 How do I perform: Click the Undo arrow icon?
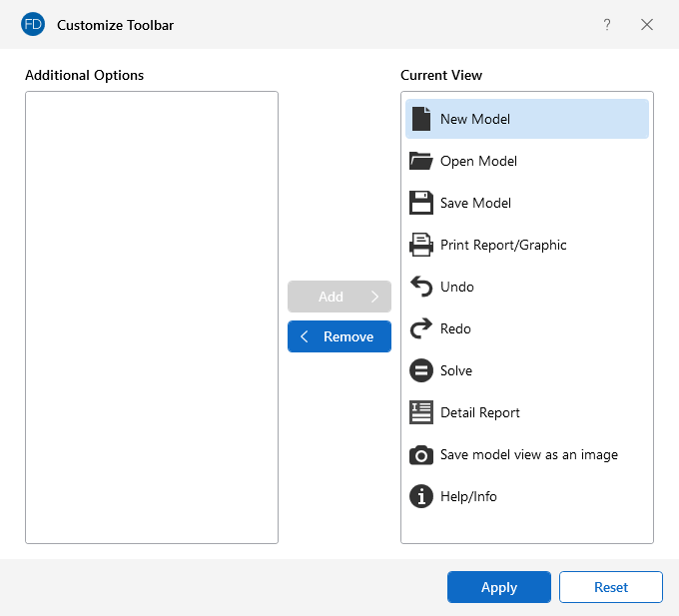tap(421, 287)
